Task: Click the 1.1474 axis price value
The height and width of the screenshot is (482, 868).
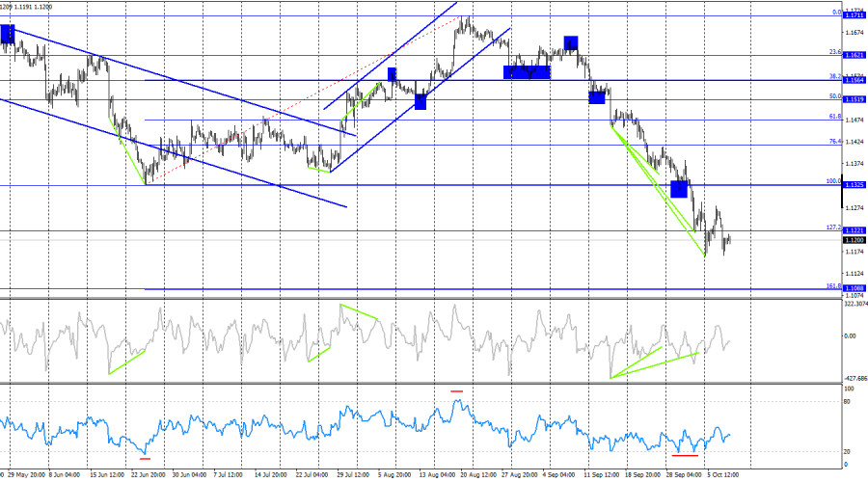Action: (854, 120)
